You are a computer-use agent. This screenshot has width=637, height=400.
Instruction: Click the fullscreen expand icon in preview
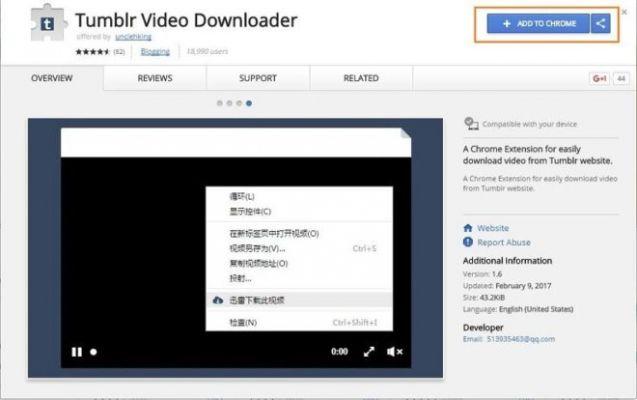tap(369, 352)
